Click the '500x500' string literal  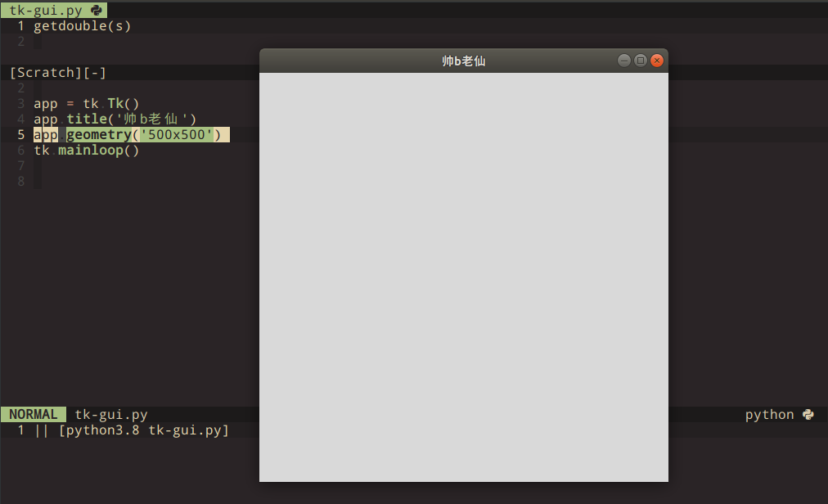pyautogui.click(x=177, y=135)
